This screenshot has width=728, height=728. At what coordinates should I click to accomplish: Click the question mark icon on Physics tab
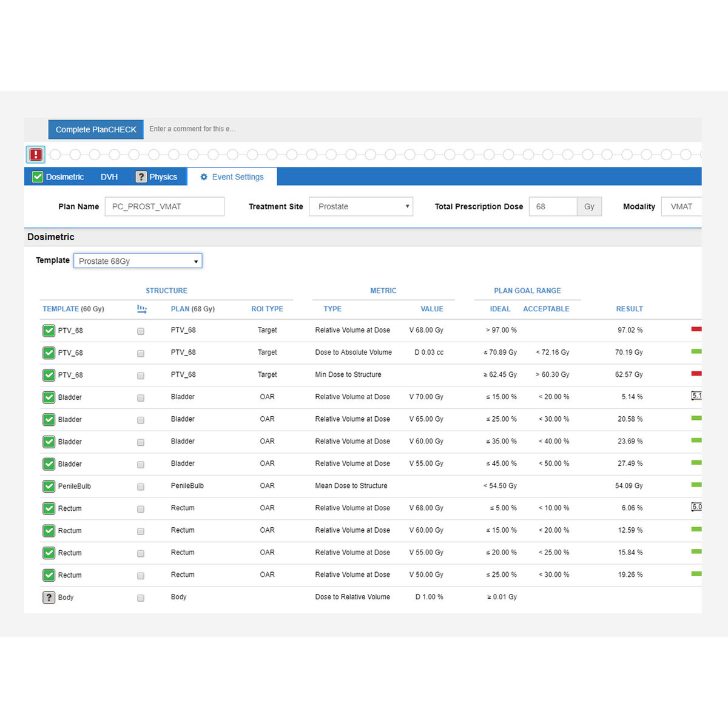pyautogui.click(x=141, y=177)
